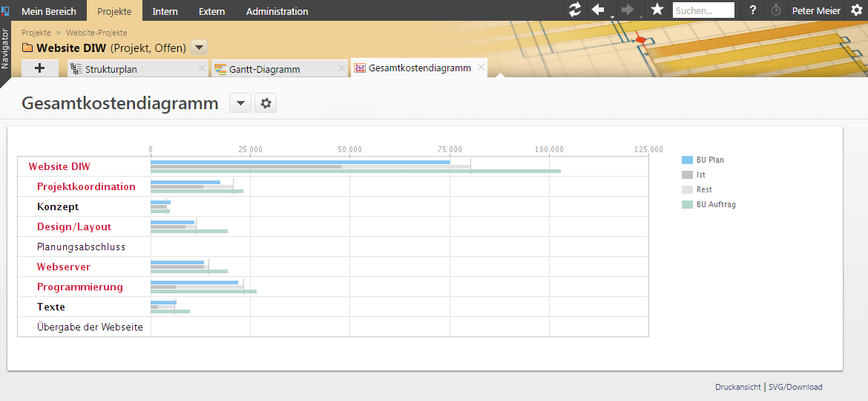Click the folder icon beside Website DIW
868x401 pixels.
point(27,48)
